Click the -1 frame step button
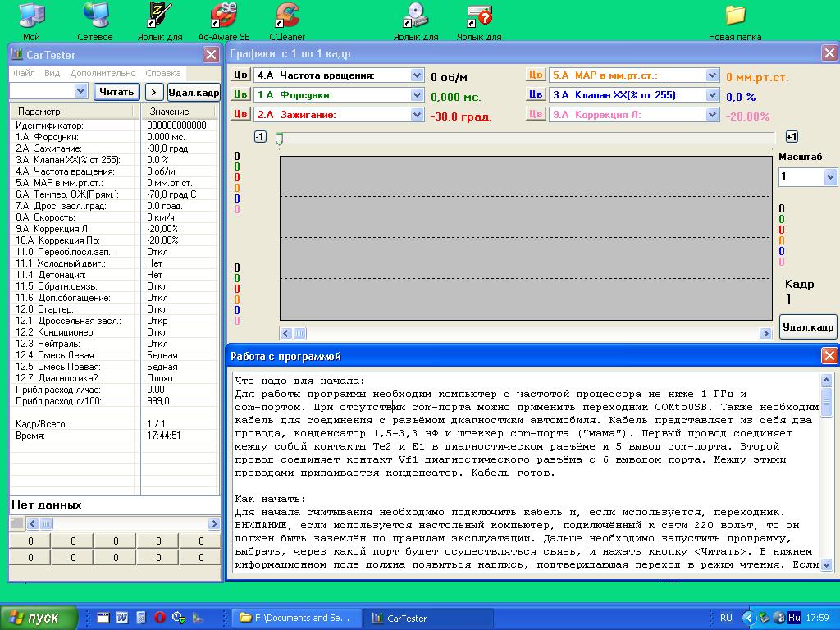 [x=260, y=137]
